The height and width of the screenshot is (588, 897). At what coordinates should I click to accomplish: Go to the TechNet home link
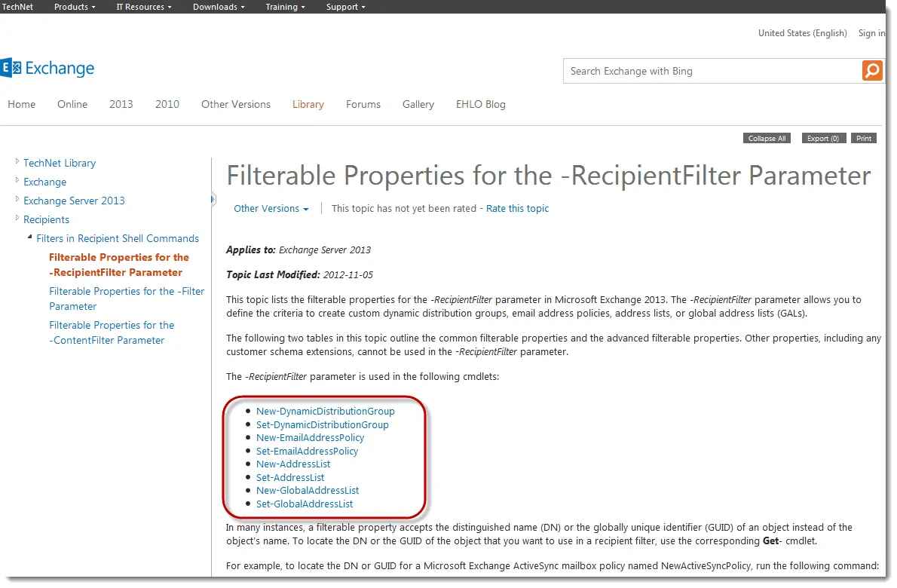tap(17, 7)
